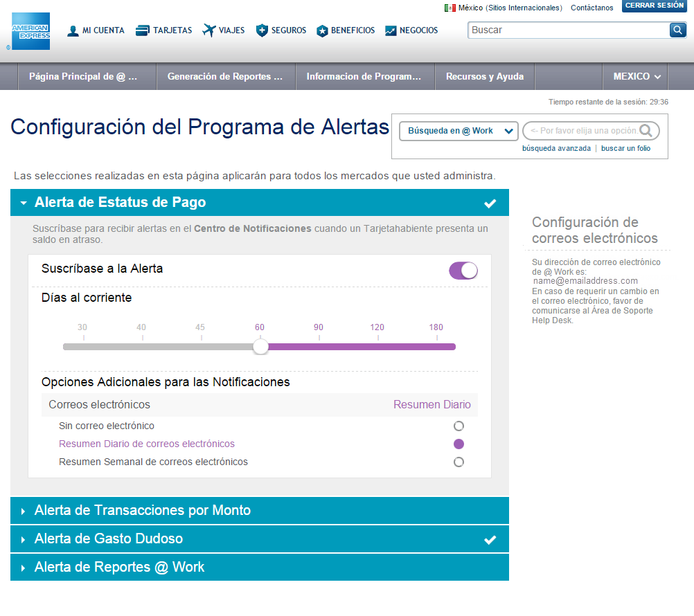Open Informacion de Program tab

pyautogui.click(x=365, y=77)
